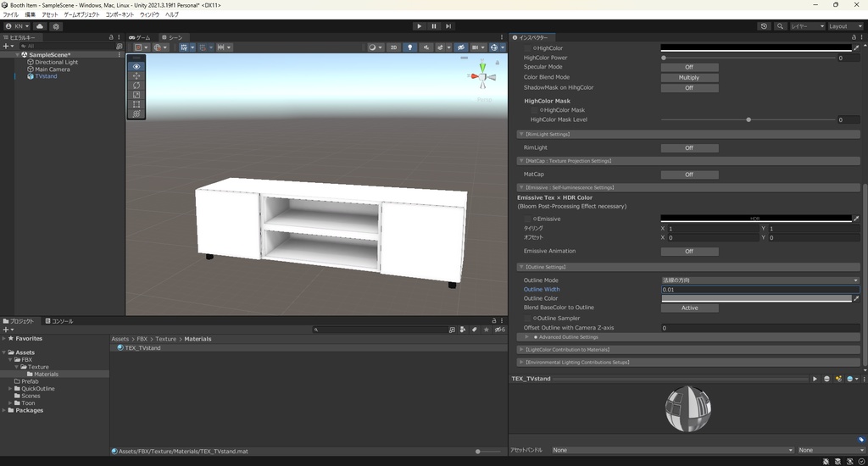The height and width of the screenshot is (466, 868).
Task: Adjust the HighColor Power slider
Action: [x=748, y=58]
